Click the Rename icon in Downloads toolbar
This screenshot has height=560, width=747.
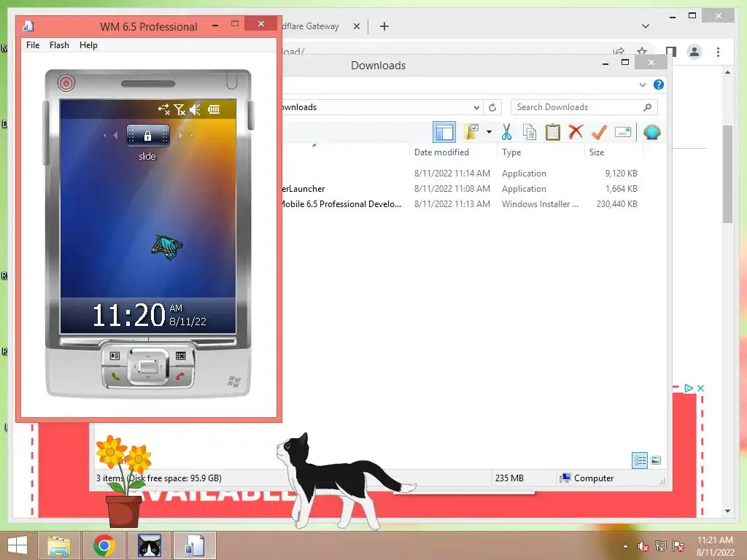[x=623, y=132]
